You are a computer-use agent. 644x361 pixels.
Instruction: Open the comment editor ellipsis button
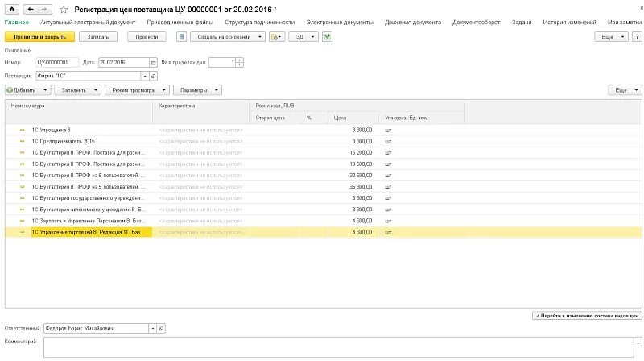click(638, 342)
